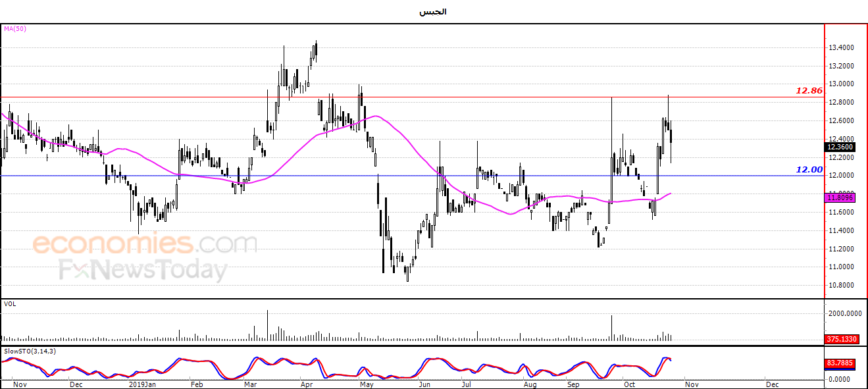Screen dimensions: 868x389
Task: Select the 12.6000 price axis label
Action: click(841, 121)
